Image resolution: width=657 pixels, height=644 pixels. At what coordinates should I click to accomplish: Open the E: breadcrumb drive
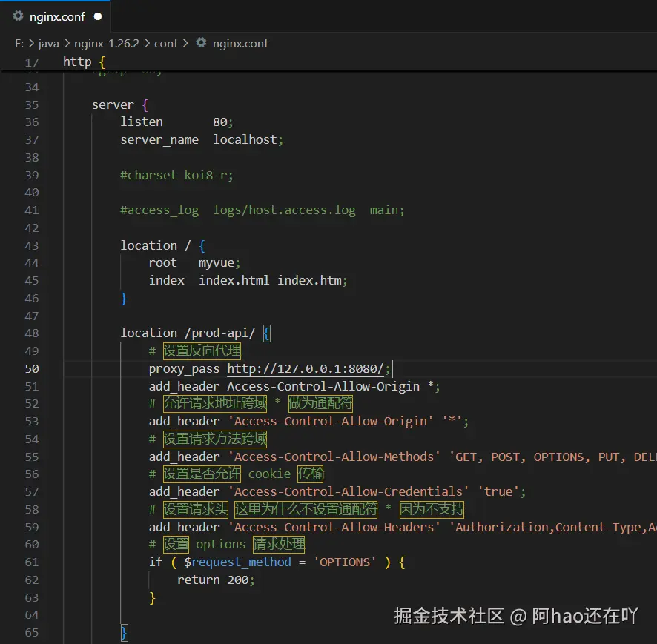tap(19, 44)
